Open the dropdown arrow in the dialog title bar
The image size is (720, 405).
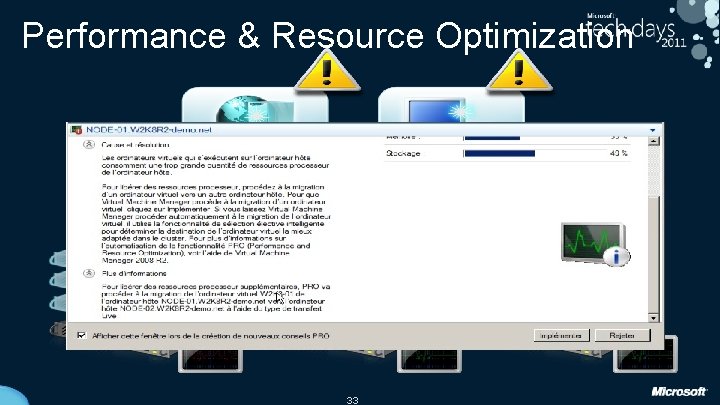click(x=652, y=130)
